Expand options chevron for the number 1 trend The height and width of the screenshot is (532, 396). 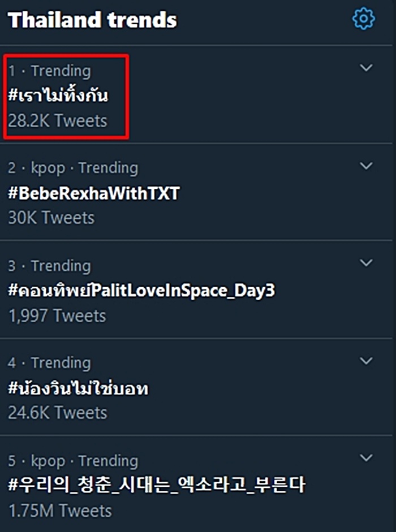pyautogui.click(x=367, y=68)
